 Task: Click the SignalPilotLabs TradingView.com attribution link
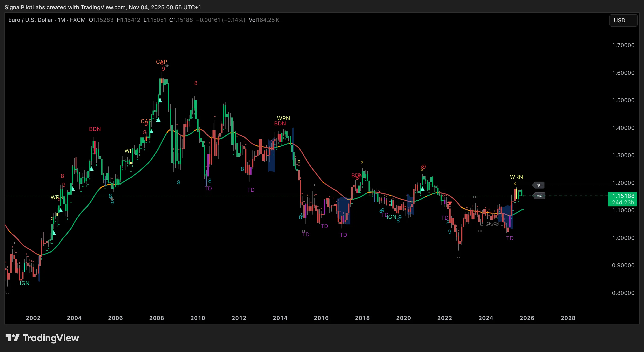(x=103, y=7)
